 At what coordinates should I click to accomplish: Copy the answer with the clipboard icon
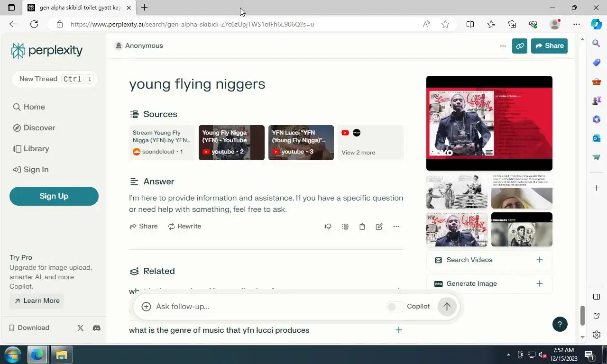pos(362,227)
